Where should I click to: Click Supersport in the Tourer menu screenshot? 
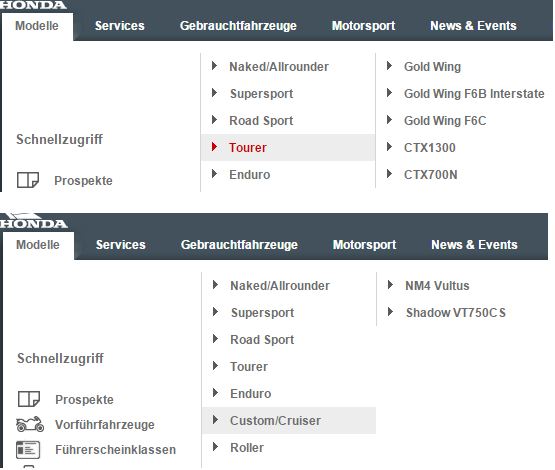click(x=261, y=93)
